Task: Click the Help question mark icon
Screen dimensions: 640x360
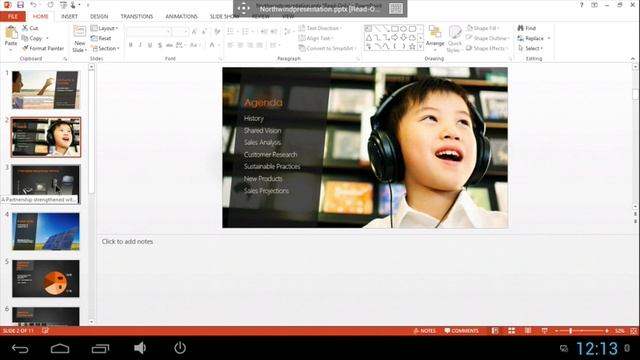Action: coord(582,5)
